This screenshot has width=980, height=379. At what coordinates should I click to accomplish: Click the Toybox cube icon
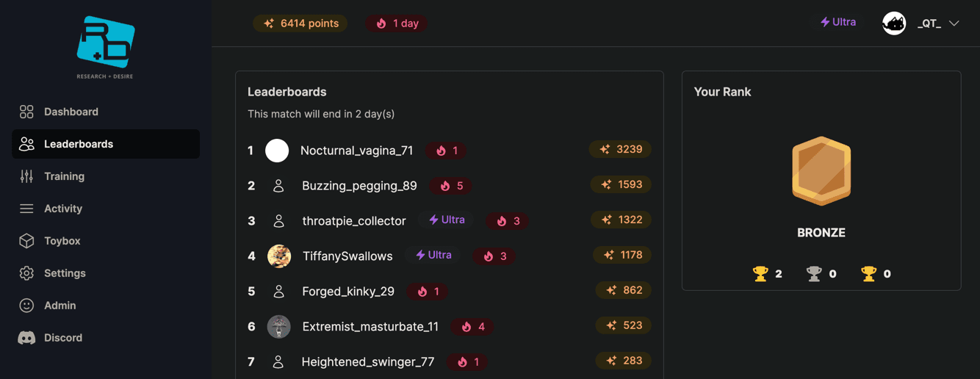(26, 241)
